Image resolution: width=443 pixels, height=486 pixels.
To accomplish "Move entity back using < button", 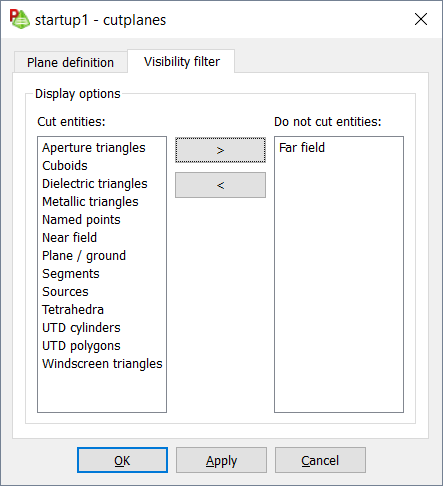I will point(220,185).
